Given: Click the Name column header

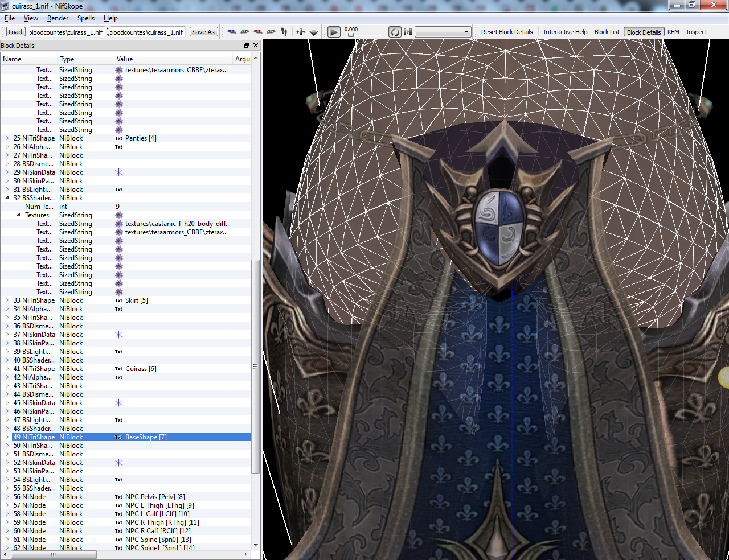Looking at the screenshot, I should coord(28,59).
